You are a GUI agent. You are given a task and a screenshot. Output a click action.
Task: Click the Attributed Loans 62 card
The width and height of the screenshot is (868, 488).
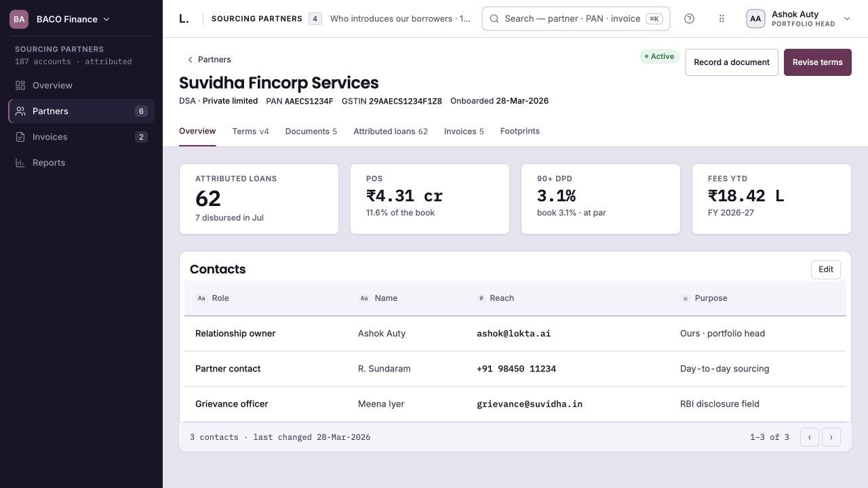(x=259, y=199)
